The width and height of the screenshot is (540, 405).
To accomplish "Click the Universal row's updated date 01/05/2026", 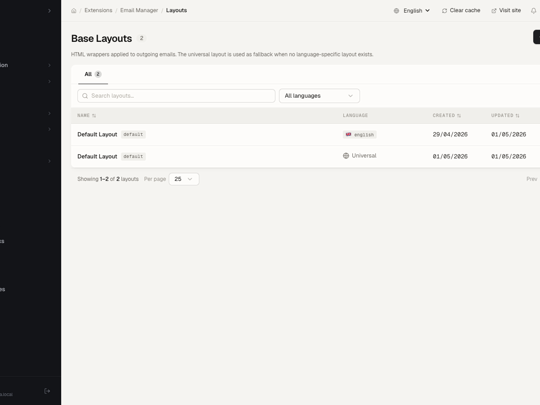I will click(x=509, y=156).
